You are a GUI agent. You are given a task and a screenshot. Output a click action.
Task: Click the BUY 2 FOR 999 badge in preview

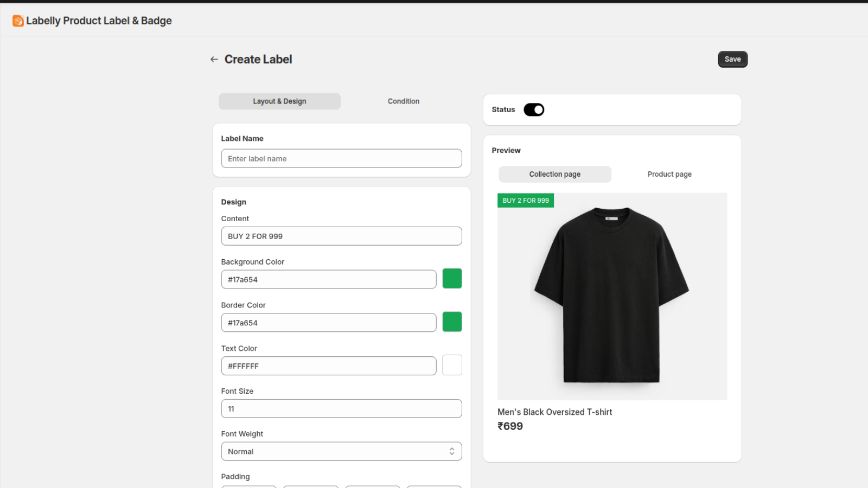tap(525, 200)
